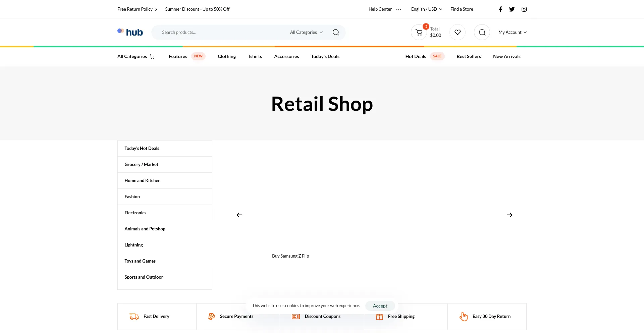The image size is (644, 333).
Task: Select Electronics in sidebar categories
Action: click(x=136, y=213)
